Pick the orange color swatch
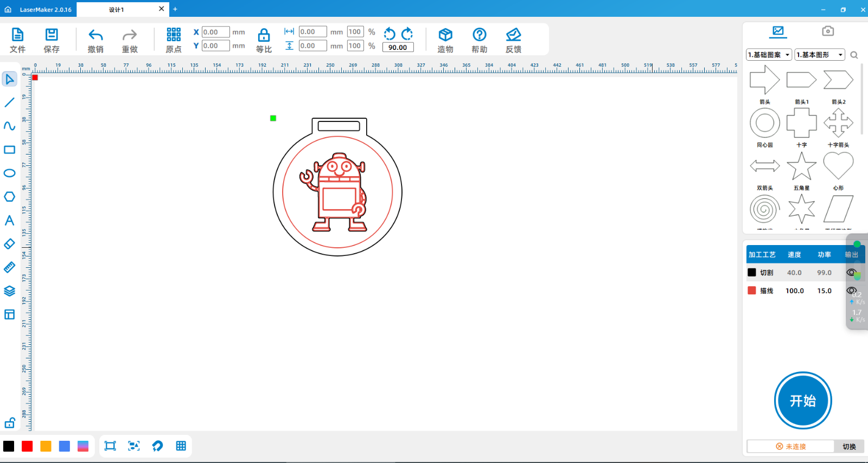The height and width of the screenshot is (463, 868). point(46,446)
